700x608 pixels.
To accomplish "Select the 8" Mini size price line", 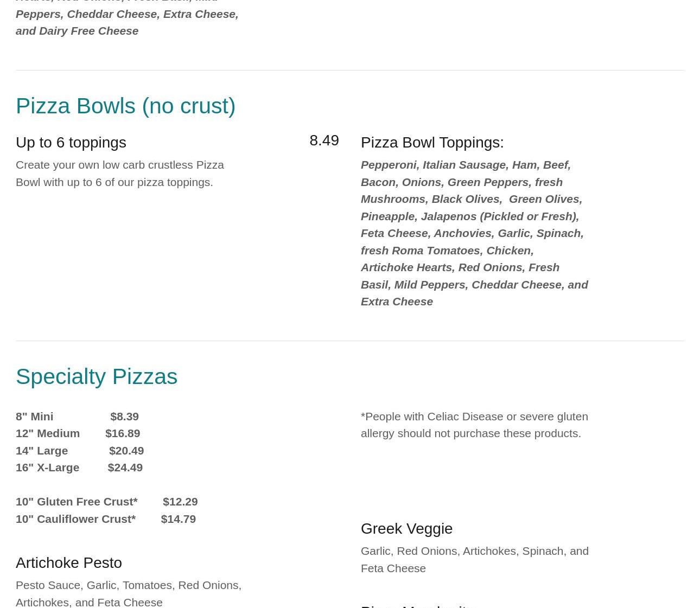I will coord(77,416).
